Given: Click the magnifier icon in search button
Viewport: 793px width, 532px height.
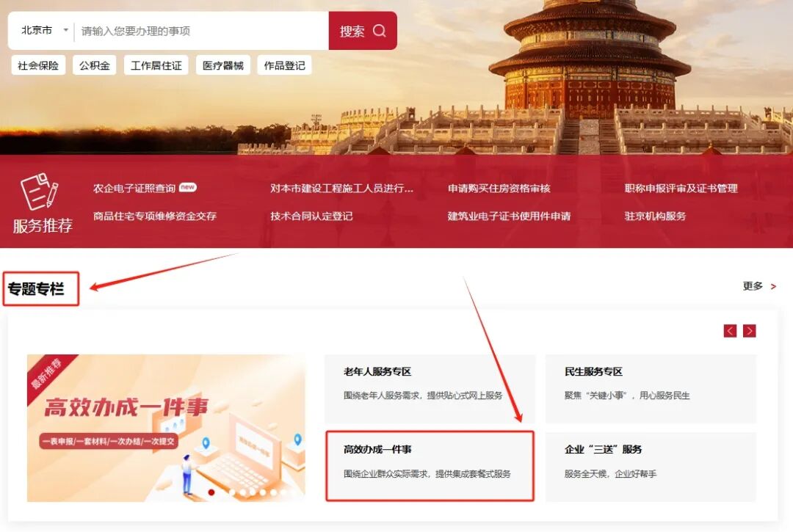Looking at the screenshot, I should [380, 31].
